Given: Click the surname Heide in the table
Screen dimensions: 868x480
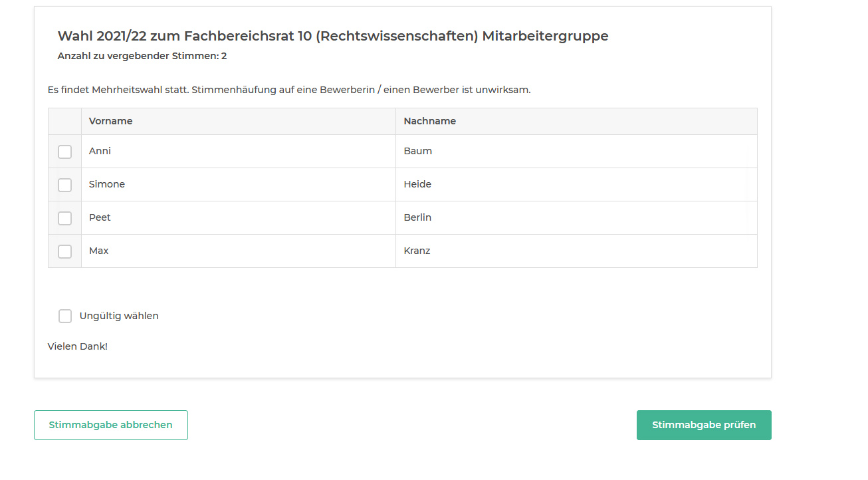Looking at the screenshot, I should (417, 184).
